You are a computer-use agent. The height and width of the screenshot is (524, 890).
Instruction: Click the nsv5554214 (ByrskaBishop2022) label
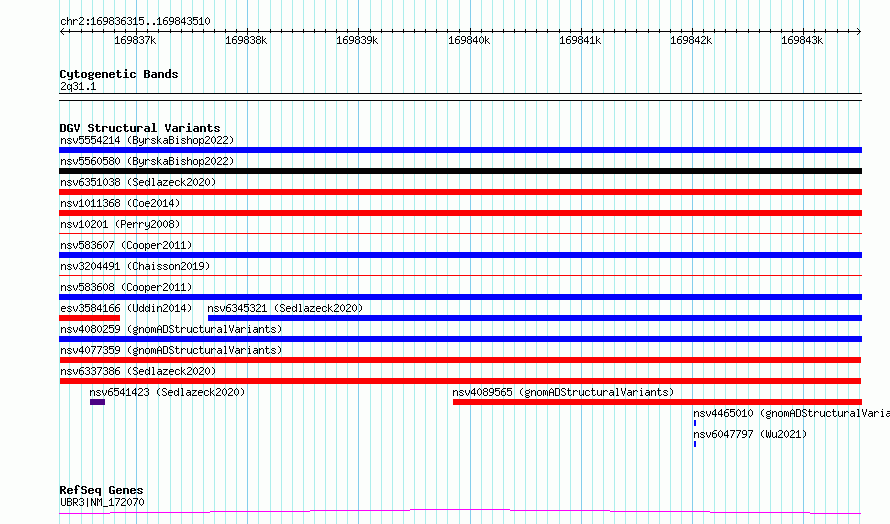tap(147, 140)
